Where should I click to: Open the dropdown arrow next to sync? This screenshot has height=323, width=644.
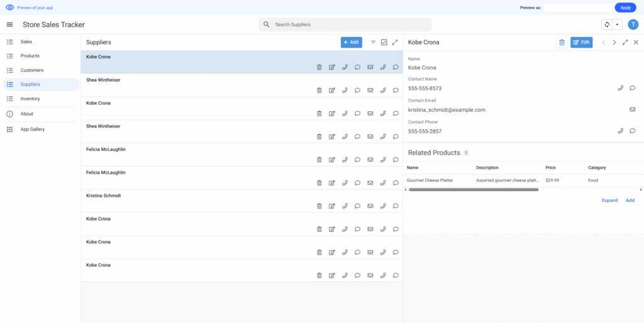click(x=617, y=25)
